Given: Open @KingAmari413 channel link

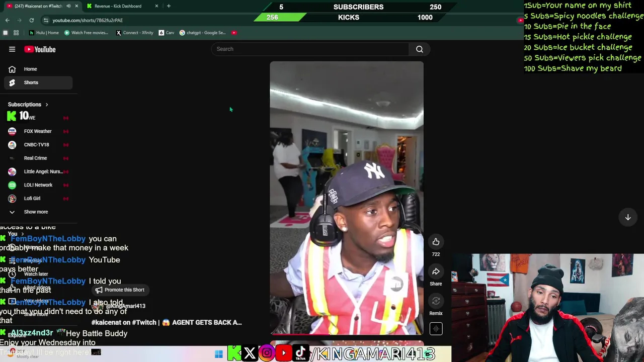Looking at the screenshot, I should point(125,306).
